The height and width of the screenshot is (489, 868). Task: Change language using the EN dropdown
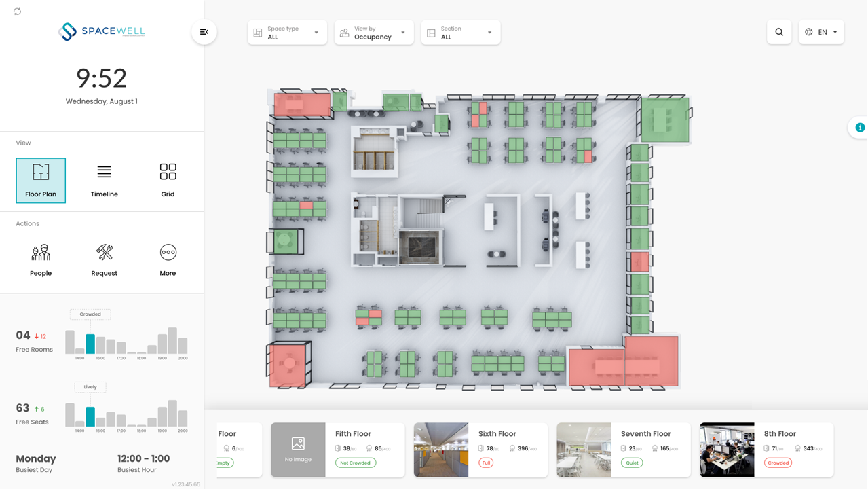click(x=821, y=32)
